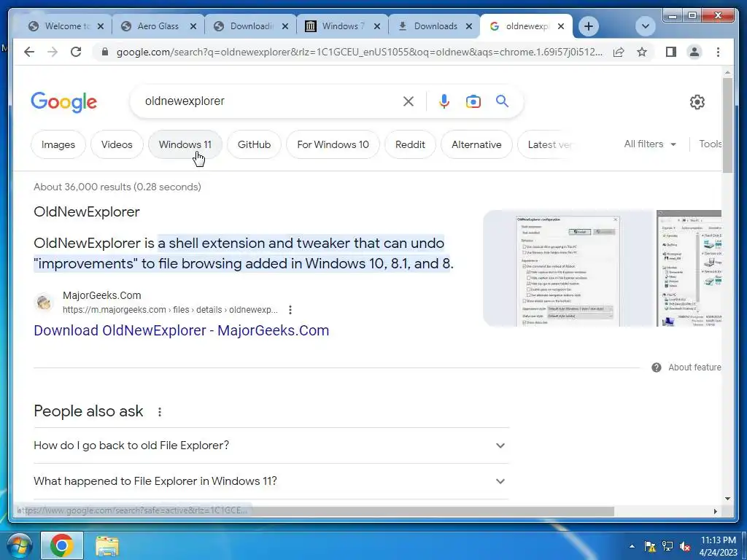The width and height of the screenshot is (747, 560).
Task: Click the OldNewExplorer configuration thumbnail
Action: 568,268
